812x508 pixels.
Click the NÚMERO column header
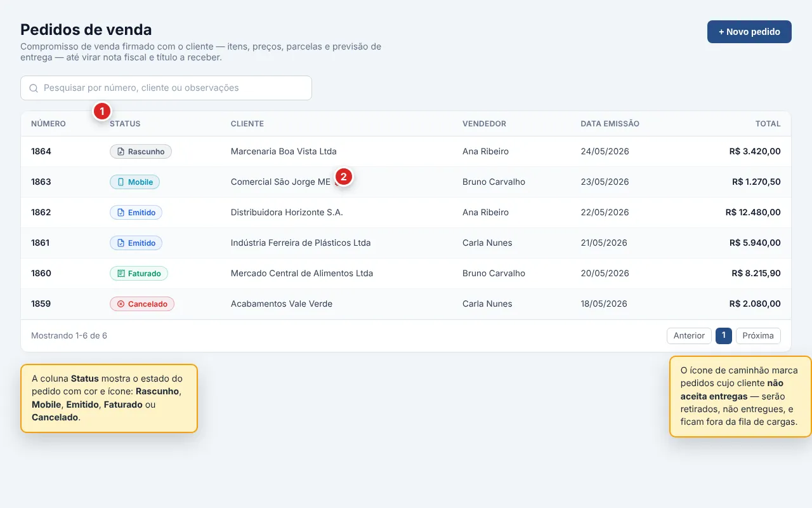click(x=48, y=124)
